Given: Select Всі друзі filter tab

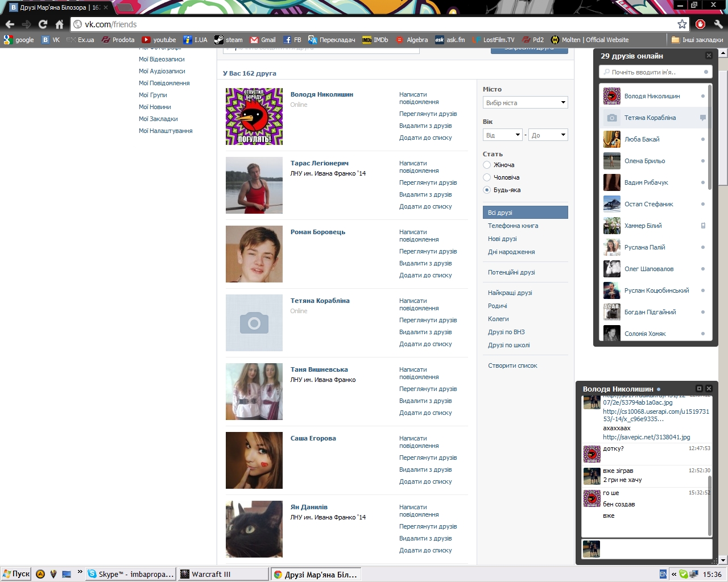Looking at the screenshot, I should tap(526, 213).
